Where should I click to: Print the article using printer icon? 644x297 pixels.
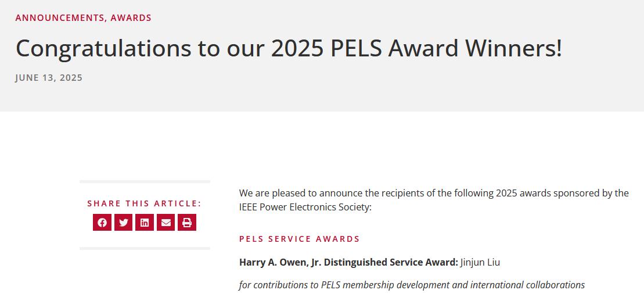pos(187,222)
